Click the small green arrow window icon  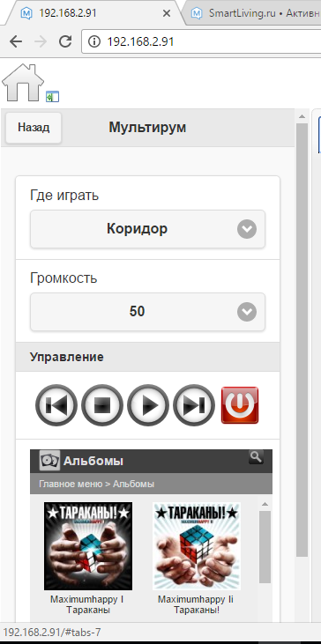pos(53,97)
